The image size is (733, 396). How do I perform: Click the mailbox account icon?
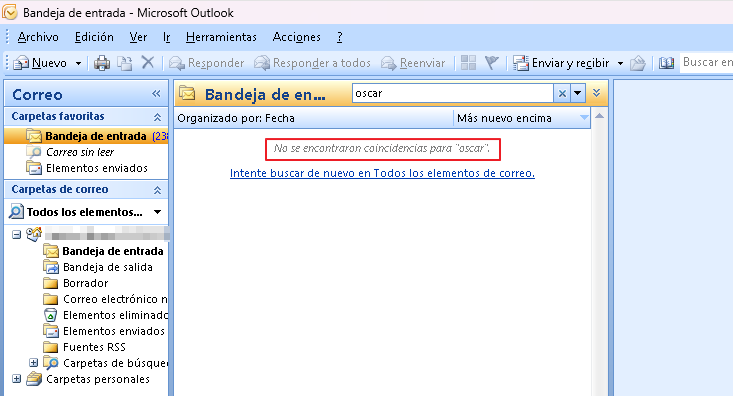pyautogui.click(x=34, y=234)
